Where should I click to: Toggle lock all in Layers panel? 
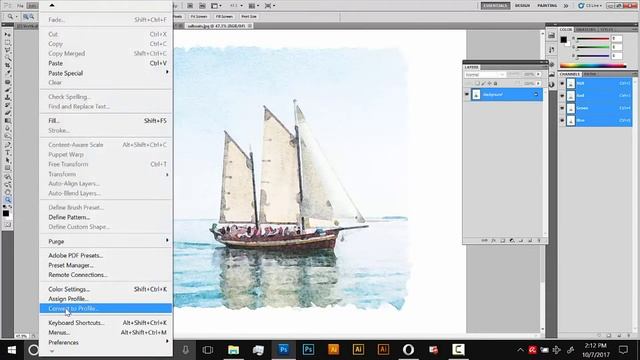pos(496,84)
